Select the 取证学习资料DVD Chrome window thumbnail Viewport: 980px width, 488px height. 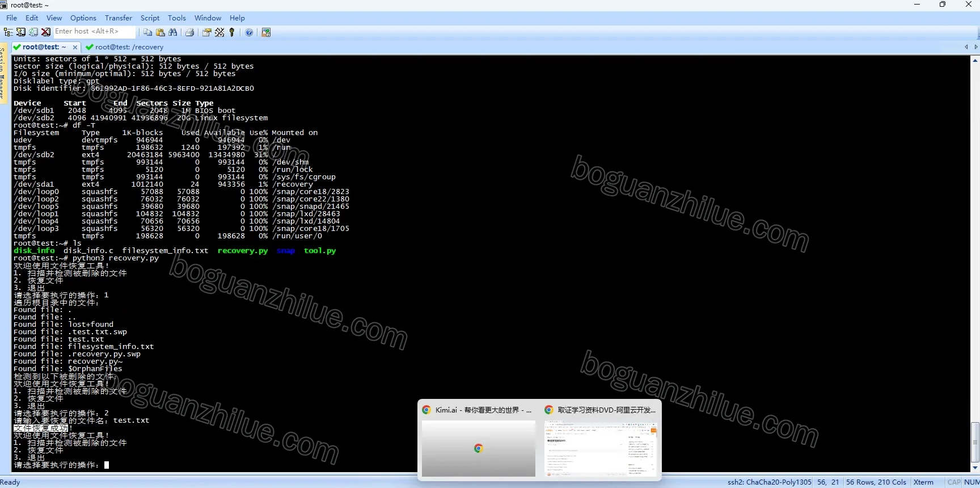pyautogui.click(x=601, y=441)
